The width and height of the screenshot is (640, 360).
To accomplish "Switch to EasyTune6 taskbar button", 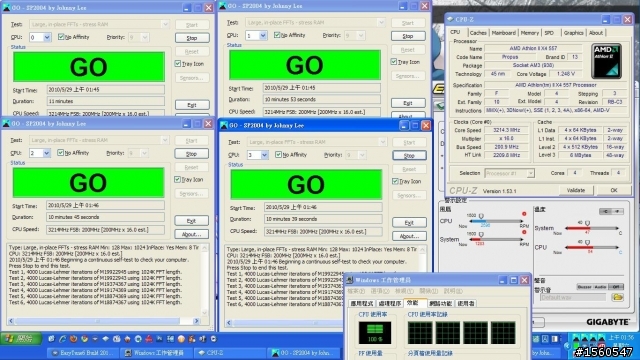I will point(84,353).
